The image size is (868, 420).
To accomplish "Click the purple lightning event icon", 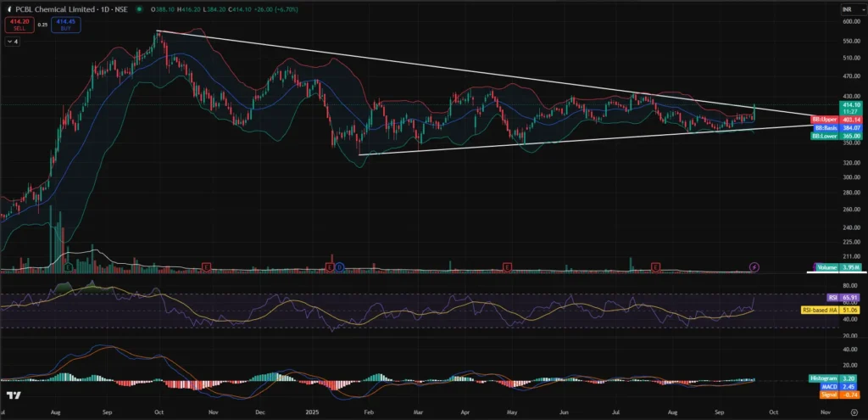I will coord(754,267).
